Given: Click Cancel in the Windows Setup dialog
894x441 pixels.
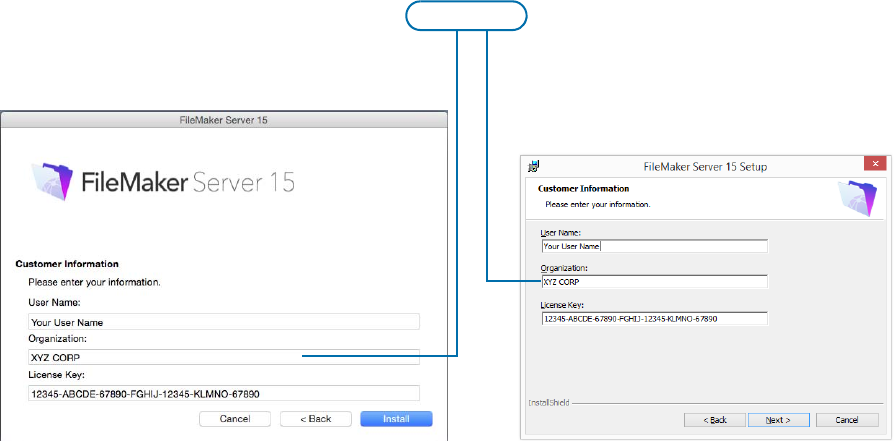Looking at the screenshot, I should 847,420.
